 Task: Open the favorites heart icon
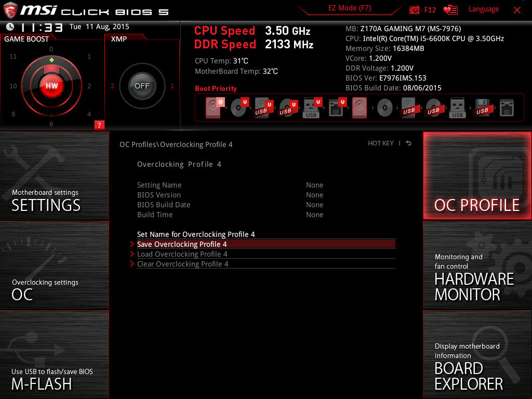point(450,10)
